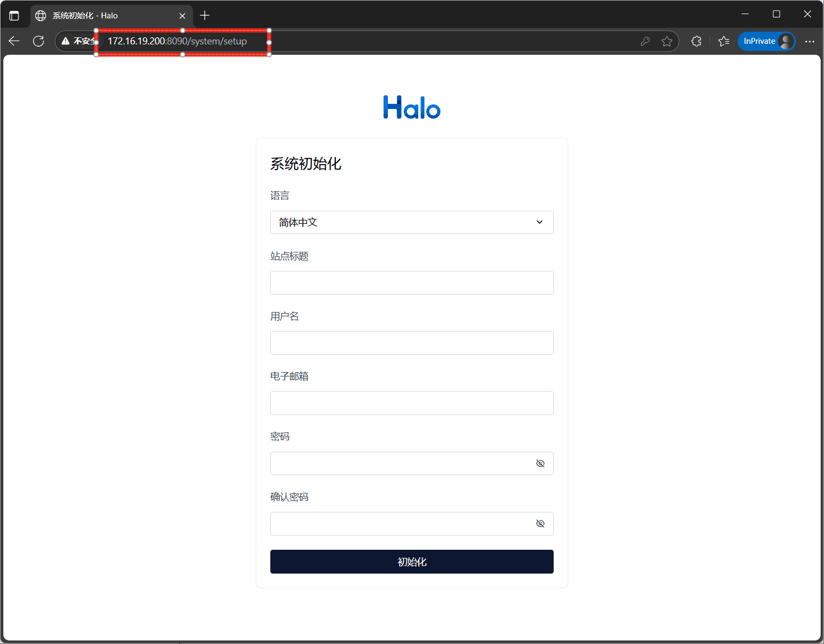Open the password manager key icon
Image resolution: width=824 pixels, height=644 pixels.
[x=645, y=41]
